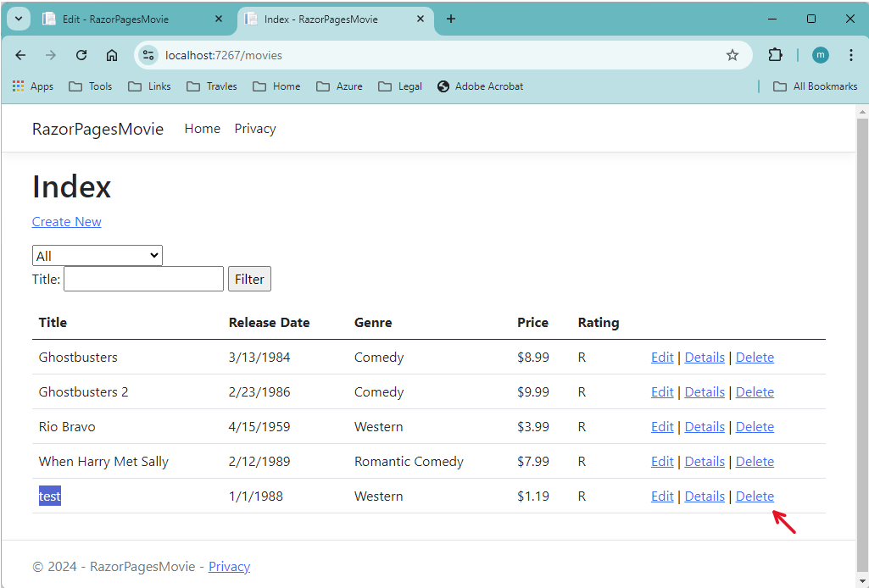Open the Azure bookmarks folder
Image resolution: width=869 pixels, height=588 pixels.
(x=339, y=86)
